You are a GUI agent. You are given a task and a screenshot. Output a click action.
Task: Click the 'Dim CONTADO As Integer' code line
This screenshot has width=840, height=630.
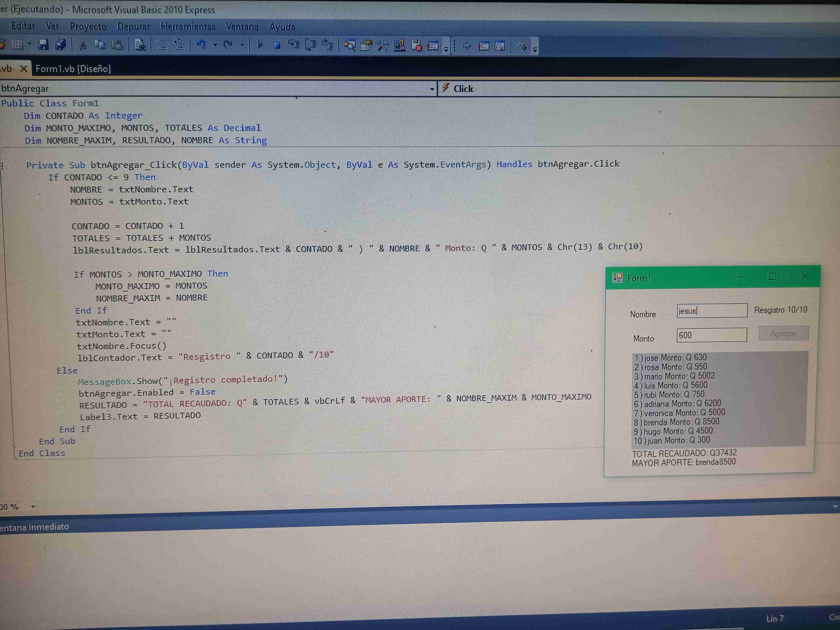coord(83,115)
